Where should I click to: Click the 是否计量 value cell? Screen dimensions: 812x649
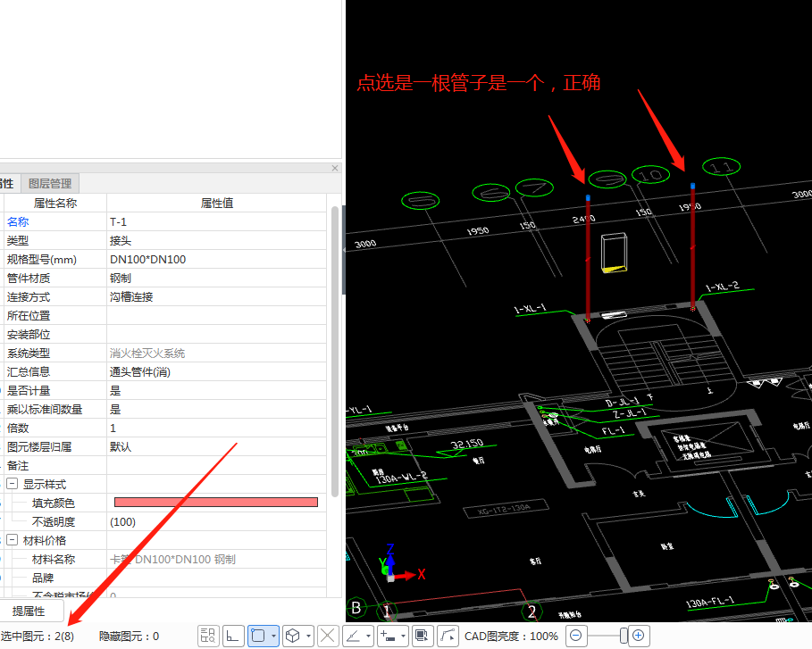pos(216,391)
